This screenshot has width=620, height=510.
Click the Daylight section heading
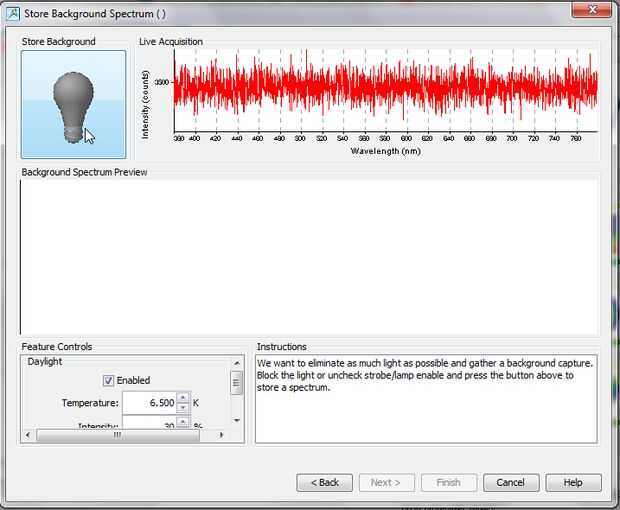45,362
